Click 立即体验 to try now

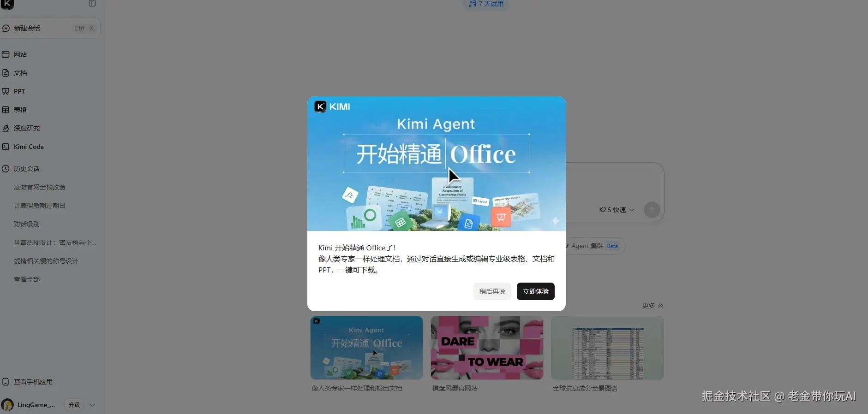[535, 291]
